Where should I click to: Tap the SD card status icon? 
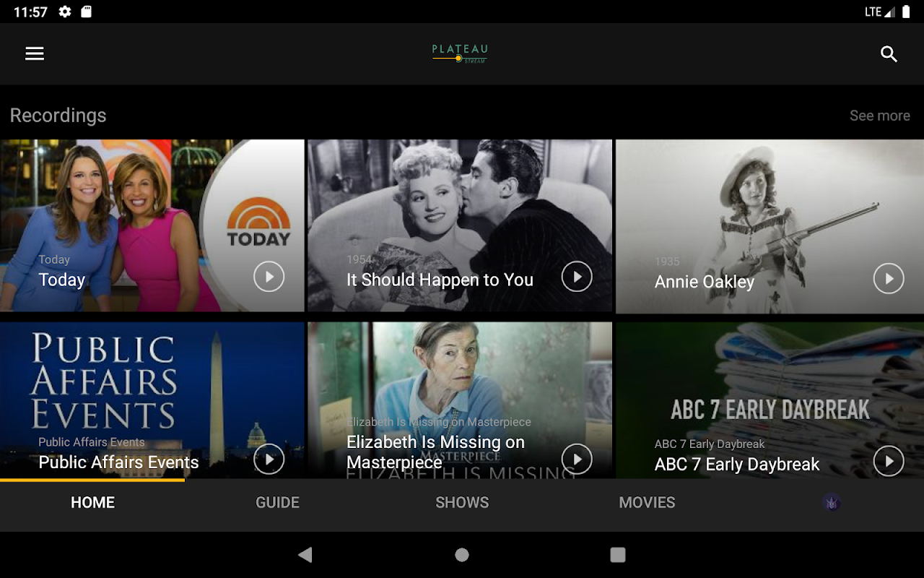click(86, 12)
